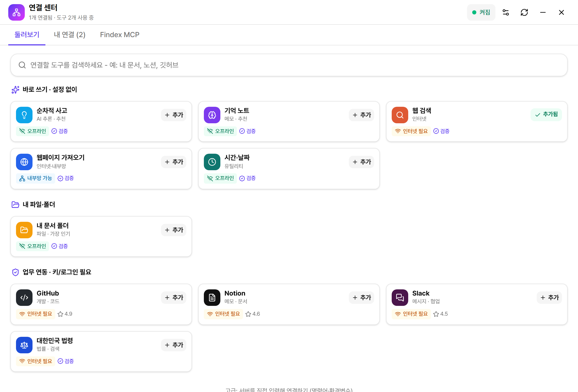Screen dimensions: 578x392
Task: Click the 파일 · 가장 인기 subtitle
Action: coord(53,234)
